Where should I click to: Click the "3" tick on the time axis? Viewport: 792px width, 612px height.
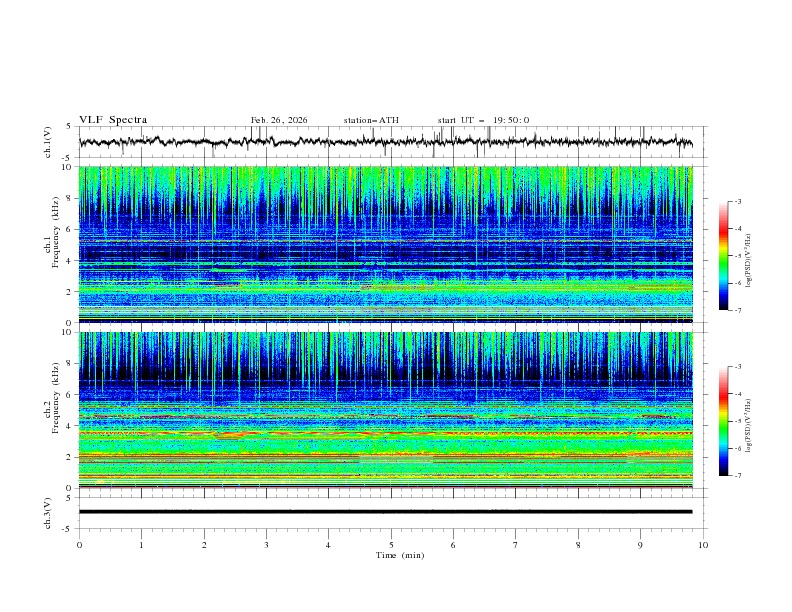coord(266,545)
